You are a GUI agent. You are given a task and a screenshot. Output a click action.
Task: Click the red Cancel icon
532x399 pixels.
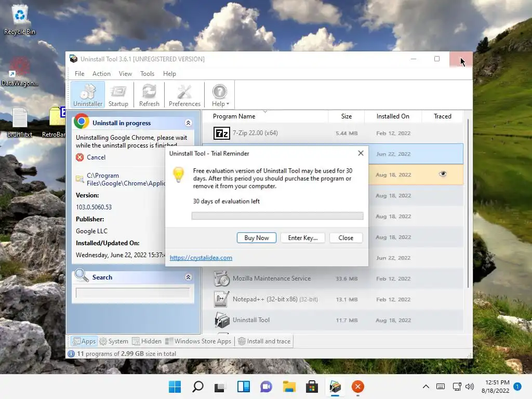click(x=79, y=157)
